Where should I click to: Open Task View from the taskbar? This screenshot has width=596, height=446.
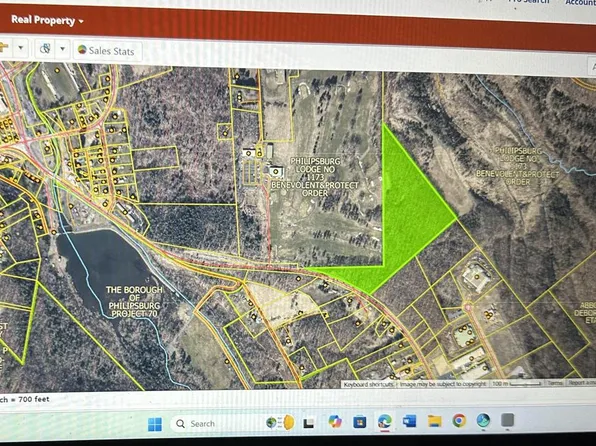(309, 423)
